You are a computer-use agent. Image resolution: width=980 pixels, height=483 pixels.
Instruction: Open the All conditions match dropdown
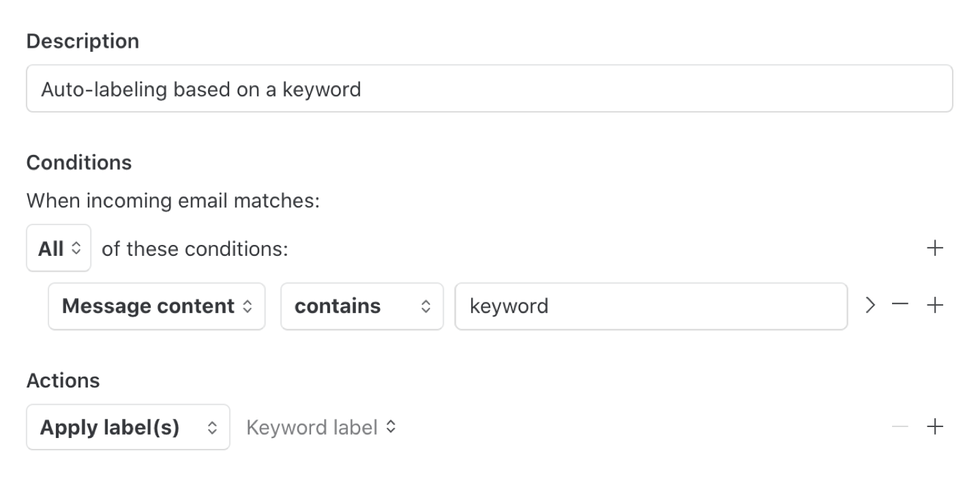pos(58,248)
